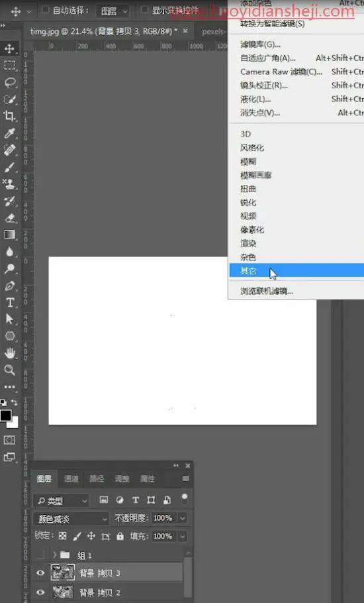This screenshot has height=603, width=364.
Task: Select the Zoom magnifier tool
Action: point(10,370)
